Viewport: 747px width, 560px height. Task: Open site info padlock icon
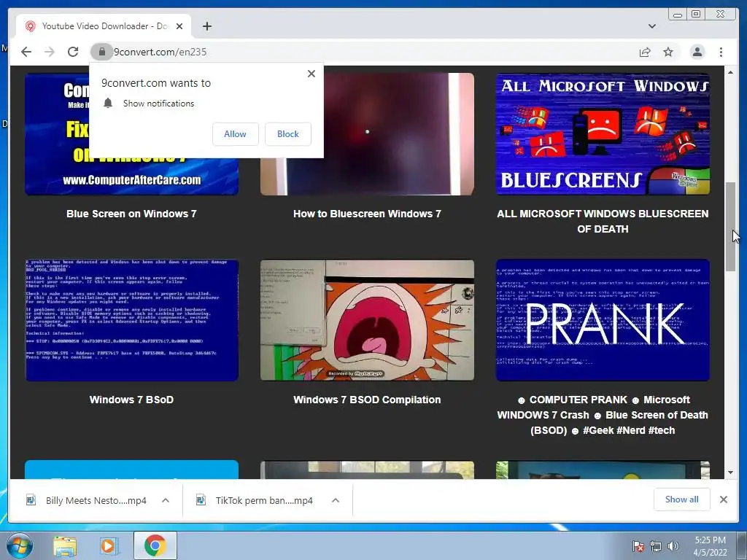(101, 52)
